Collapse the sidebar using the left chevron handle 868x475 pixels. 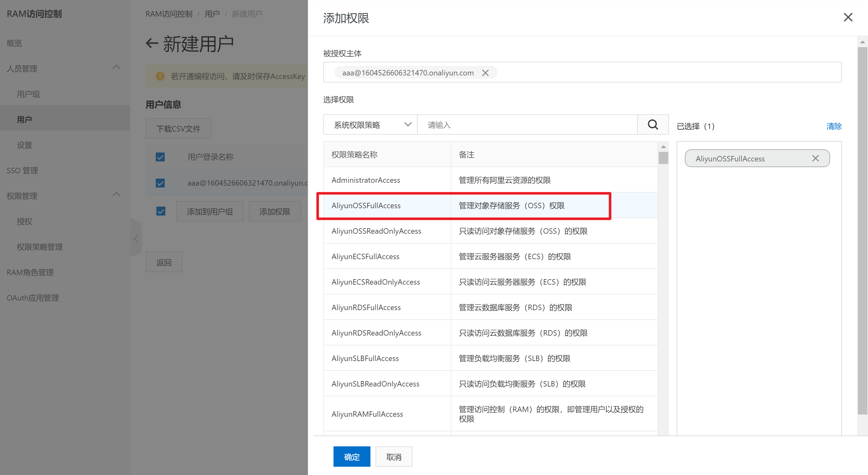click(x=136, y=238)
